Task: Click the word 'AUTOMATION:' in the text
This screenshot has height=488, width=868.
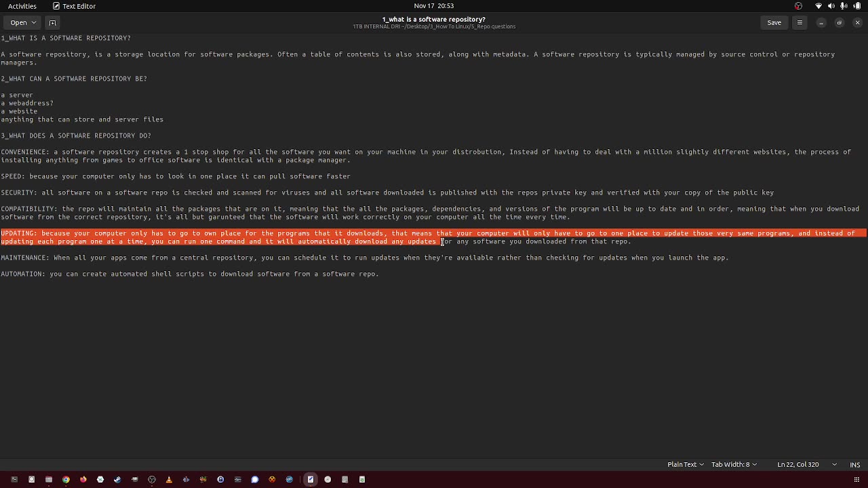Action: tap(23, 274)
